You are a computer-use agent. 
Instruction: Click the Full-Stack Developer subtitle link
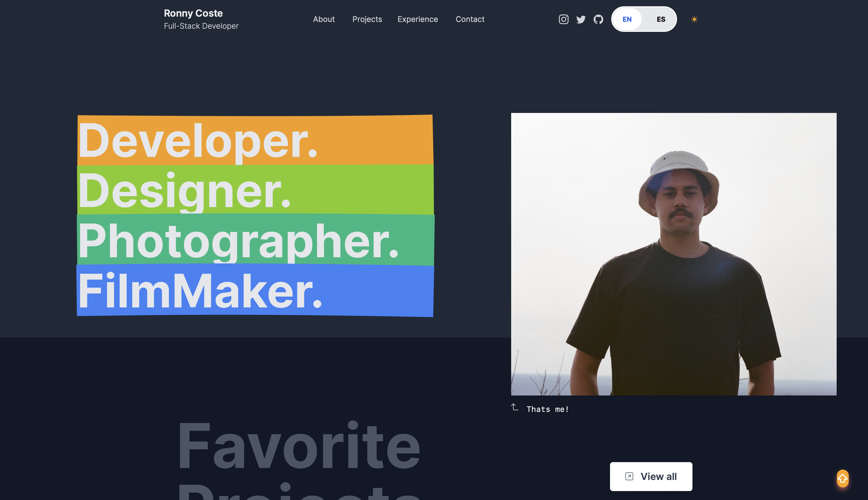(x=201, y=26)
